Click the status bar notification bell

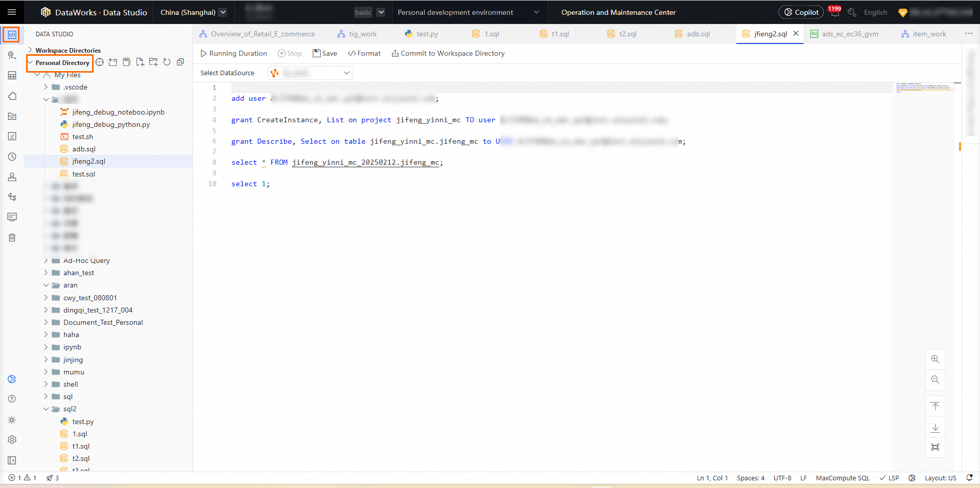tap(969, 478)
